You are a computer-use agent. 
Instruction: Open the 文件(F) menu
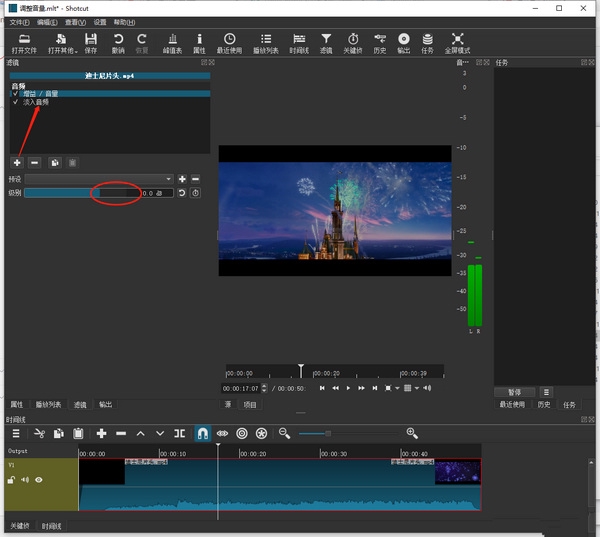pos(19,21)
